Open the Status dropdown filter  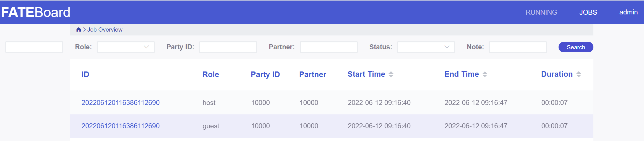pyautogui.click(x=426, y=47)
